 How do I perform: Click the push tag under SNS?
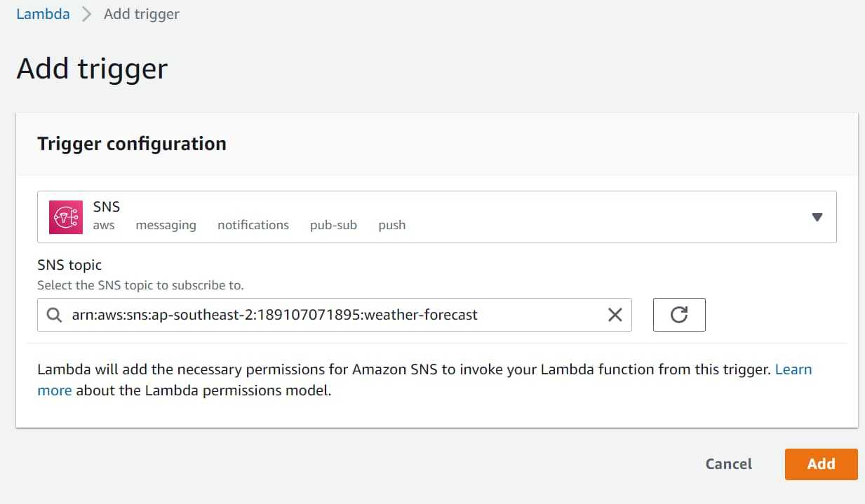coord(391,225)
